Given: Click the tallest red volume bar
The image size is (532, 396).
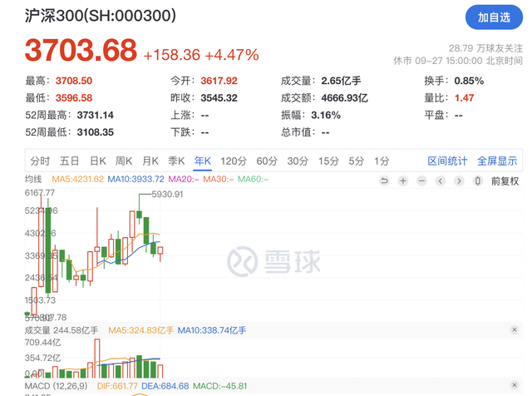Looking at the screenshot, I should [97, 359].
